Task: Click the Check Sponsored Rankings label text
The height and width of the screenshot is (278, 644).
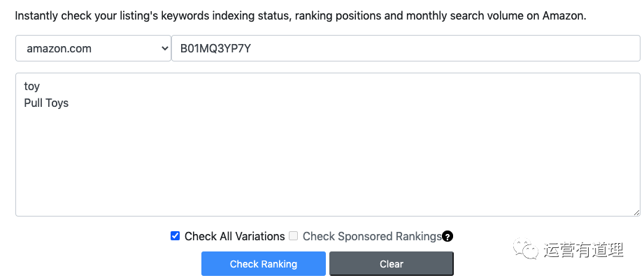Action: pyautogui.click(x=372, y=237)
